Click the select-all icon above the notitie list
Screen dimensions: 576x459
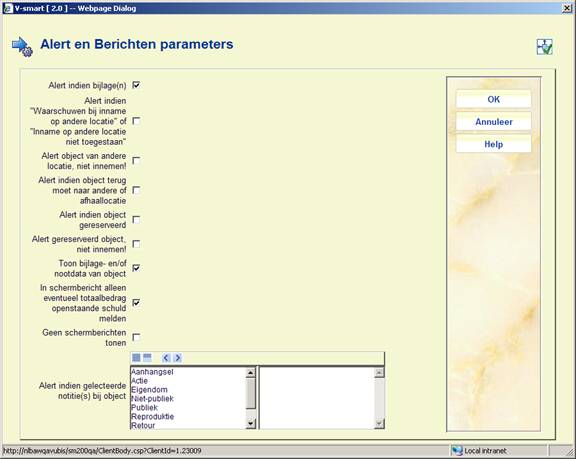(x=136, y=358)
